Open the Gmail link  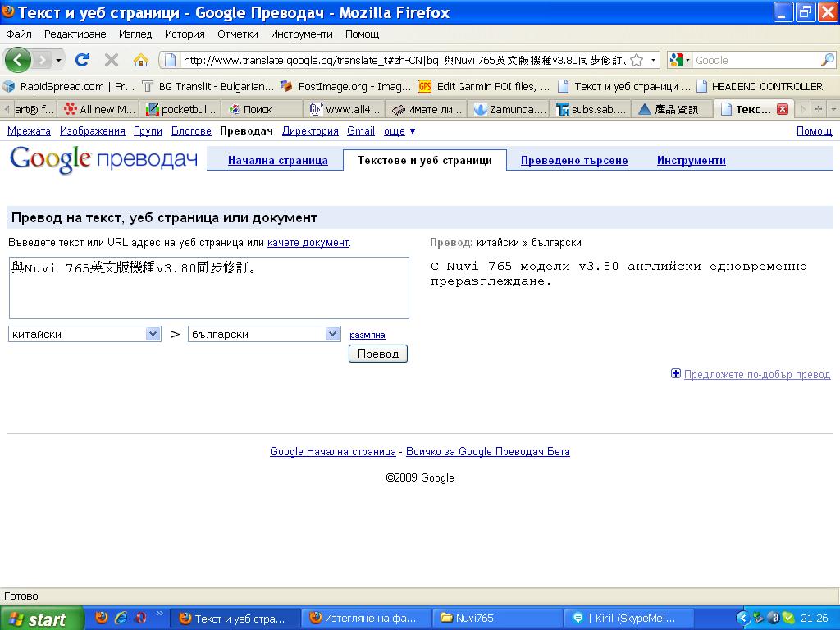pos(361,130)
